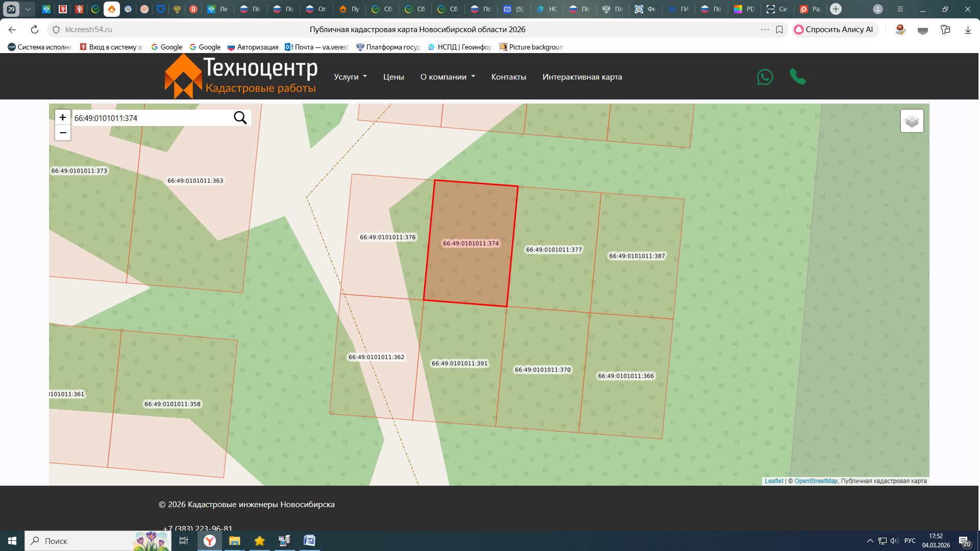Expand the Услуги dropdown menu
Viewport: 980px width, 551px height.
(350, 77)
